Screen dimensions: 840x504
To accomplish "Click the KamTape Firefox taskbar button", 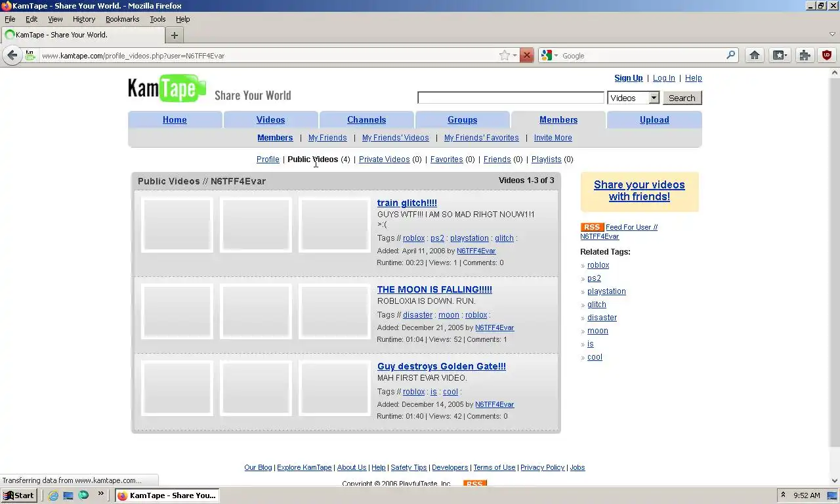I will tap(166, 495).
